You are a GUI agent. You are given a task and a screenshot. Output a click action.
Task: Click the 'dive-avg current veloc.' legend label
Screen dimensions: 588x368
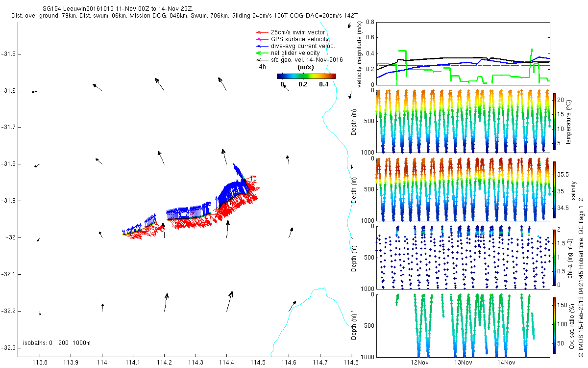[x=303, y=46]
